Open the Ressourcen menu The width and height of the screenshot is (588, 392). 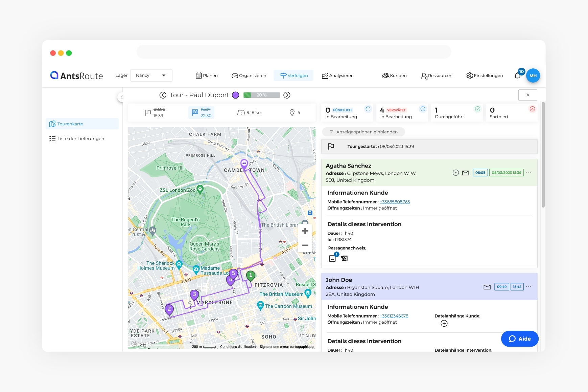[x=437, y=75]
